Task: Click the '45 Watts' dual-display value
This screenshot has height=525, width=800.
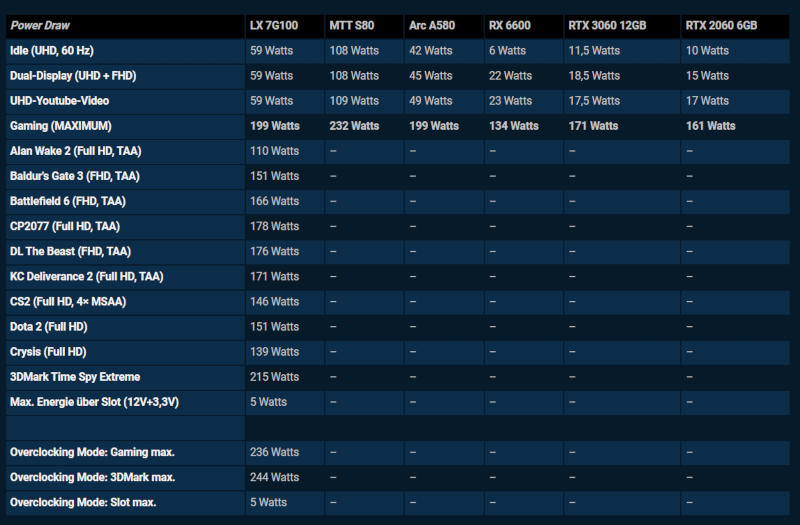Action: (x=431, y=76)
